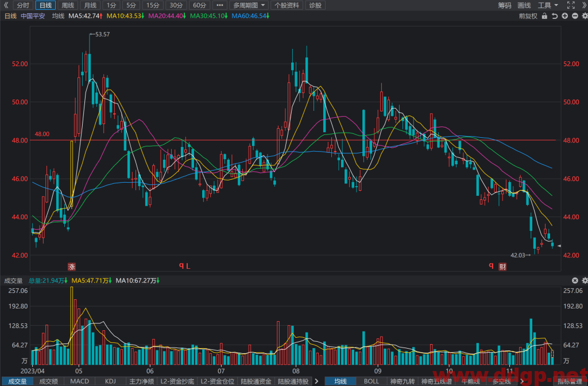The width and height of the screenshot is (588, 386).
Task: Switch to 5分 minute period
Action: (131, 5)
